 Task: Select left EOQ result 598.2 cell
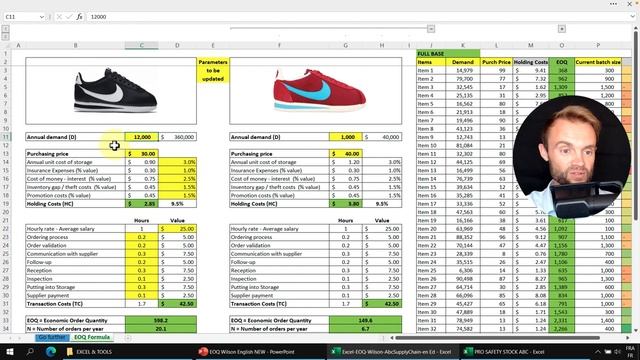click(161, 320)
